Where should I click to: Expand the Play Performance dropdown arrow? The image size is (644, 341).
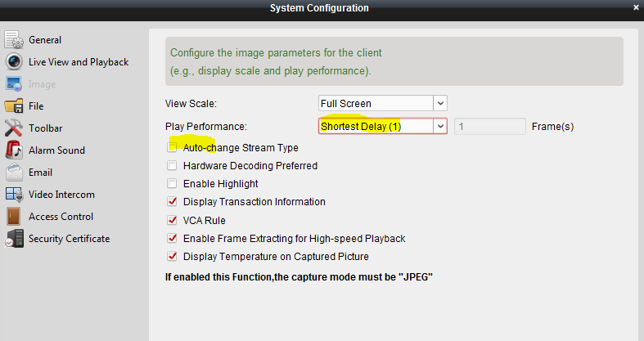tap(440, 127)
